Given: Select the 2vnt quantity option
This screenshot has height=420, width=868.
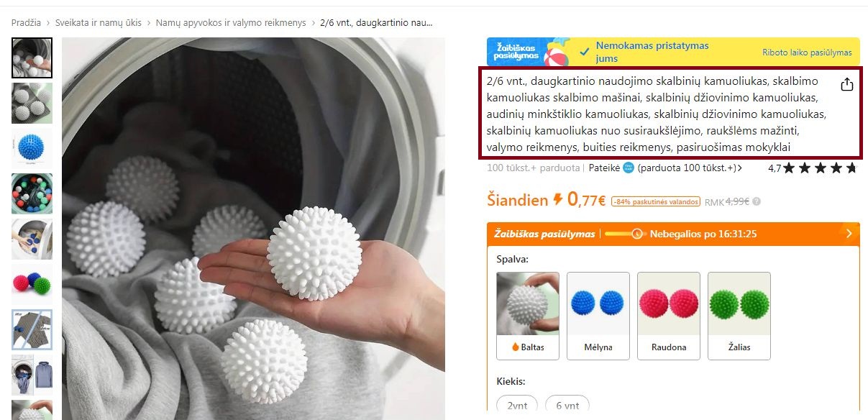Looking at the screenshot, I should [x=517, y=406].
